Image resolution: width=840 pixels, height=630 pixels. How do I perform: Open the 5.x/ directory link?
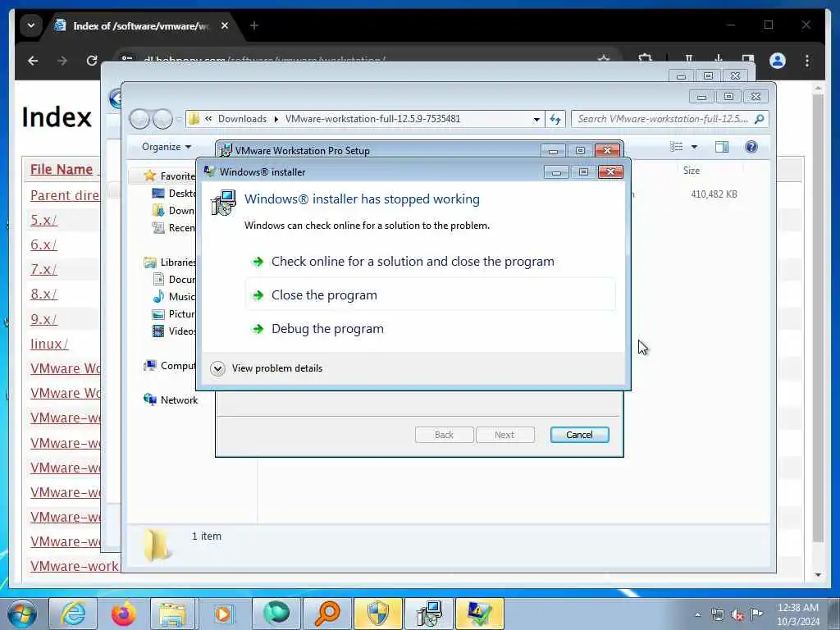pos(43,220)
